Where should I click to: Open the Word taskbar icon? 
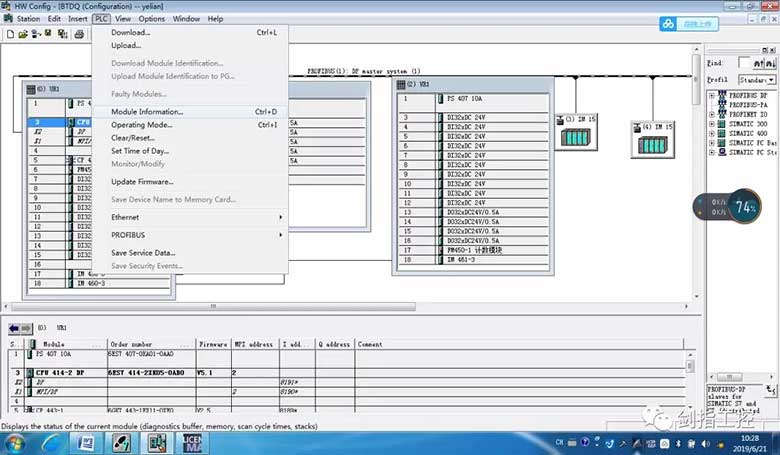[x=86, y=443]
